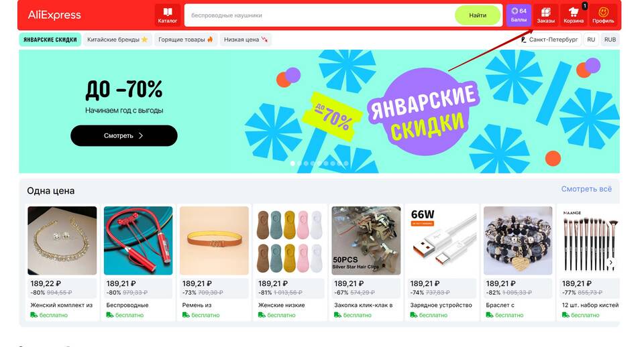Screen dimensions: 644x347
Task: Click the black Смотреть banner button
Action: [x=124, y=136]
